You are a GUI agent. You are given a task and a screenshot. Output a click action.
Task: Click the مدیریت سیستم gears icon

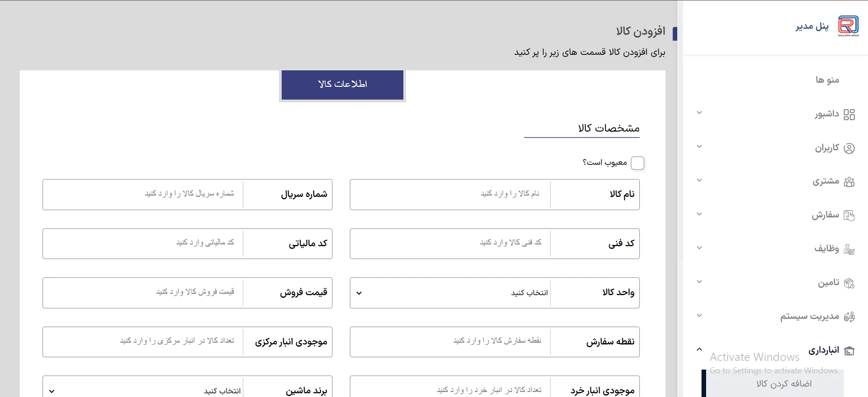click(849, 317)
